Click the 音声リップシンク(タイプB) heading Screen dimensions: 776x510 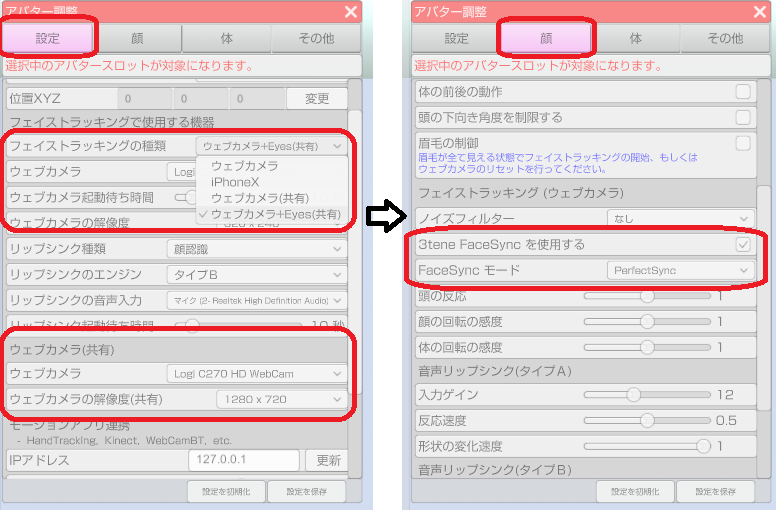pyautogui.click(x=495, y=469)
